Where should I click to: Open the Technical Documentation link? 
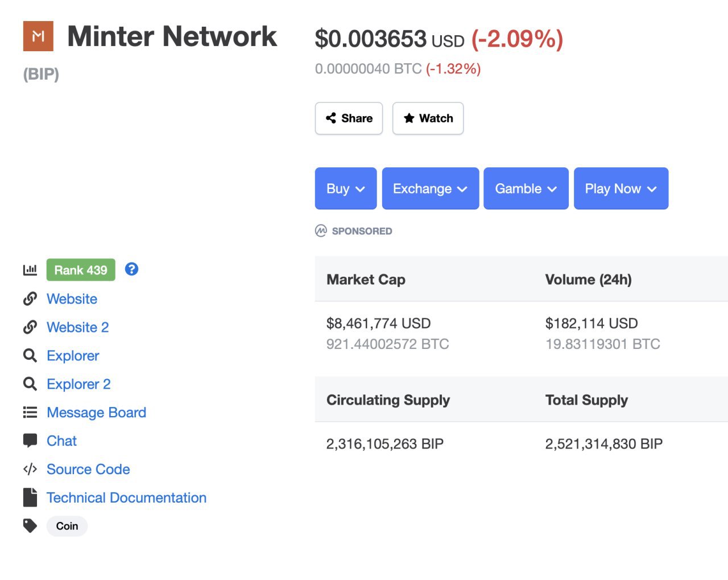point(126,498)
